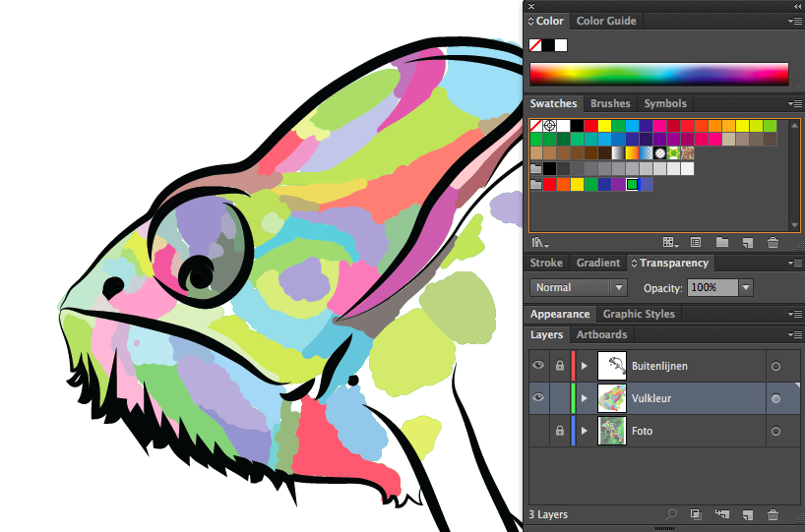Image resolution: width=805 pixels, height=532 pixels.
Task: Click Create New Layer icon in Layers panel
Action: [x=747, y=514]
